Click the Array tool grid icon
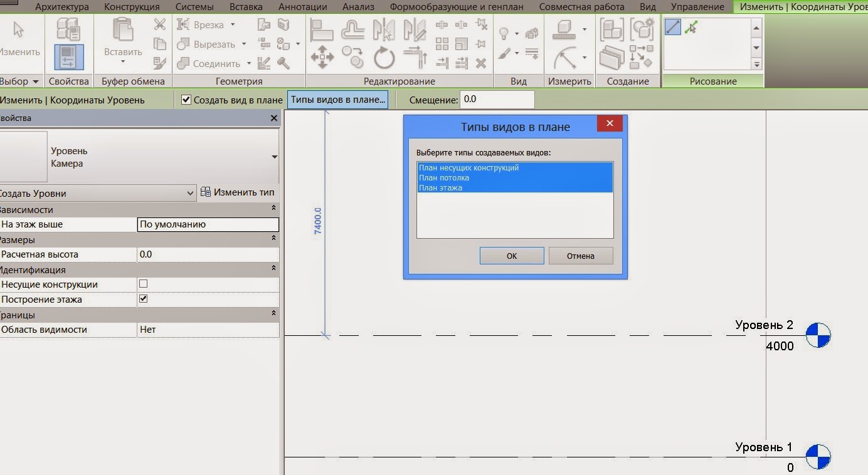 click(x=442, y=44)
